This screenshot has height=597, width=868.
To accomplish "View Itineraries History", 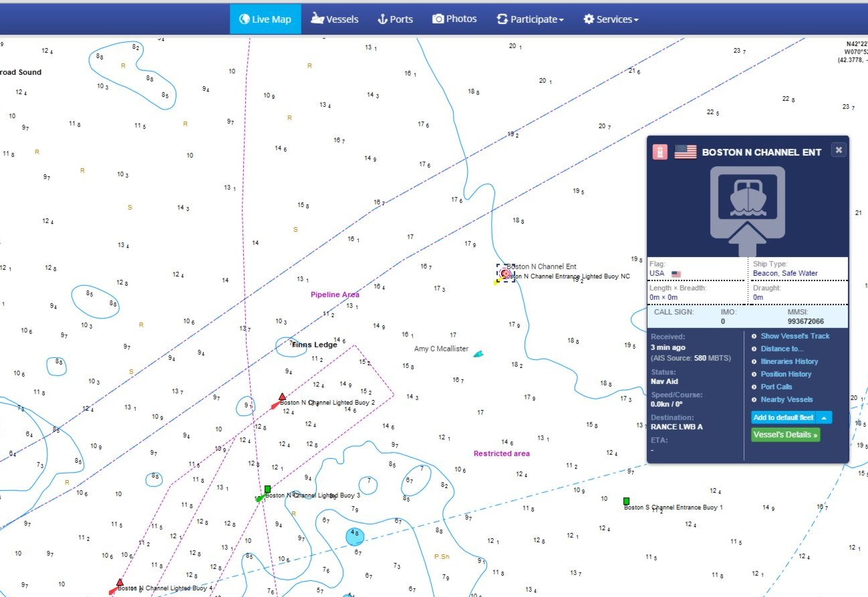I will point(789,361).
